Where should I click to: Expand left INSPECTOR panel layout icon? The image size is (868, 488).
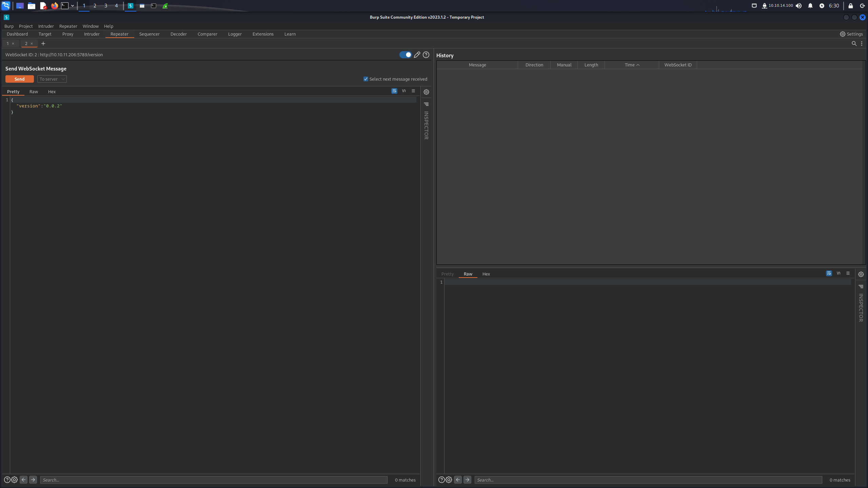tap(427, 104)
